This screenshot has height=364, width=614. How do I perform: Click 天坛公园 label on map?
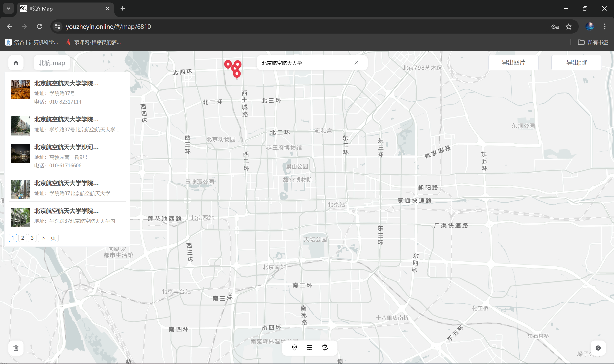pyautogui.click(x=315, y=239)
